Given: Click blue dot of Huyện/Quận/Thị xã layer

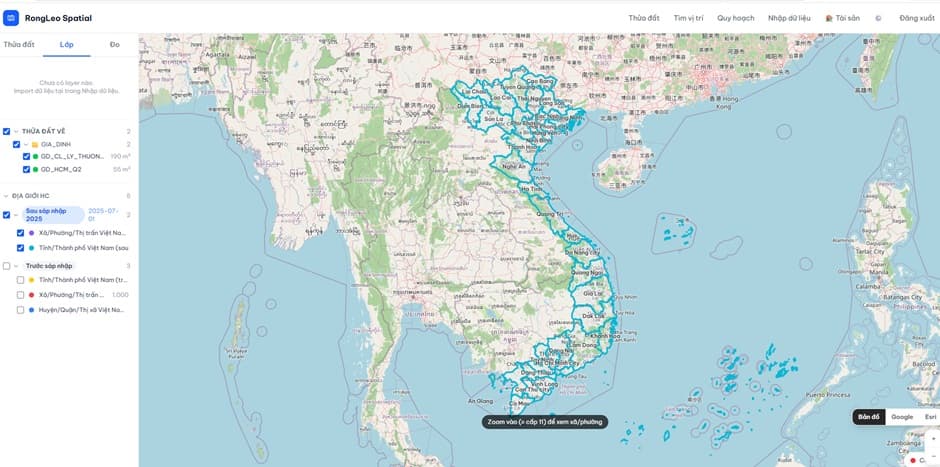Looking at the screenshot, I should coord(31,310).
